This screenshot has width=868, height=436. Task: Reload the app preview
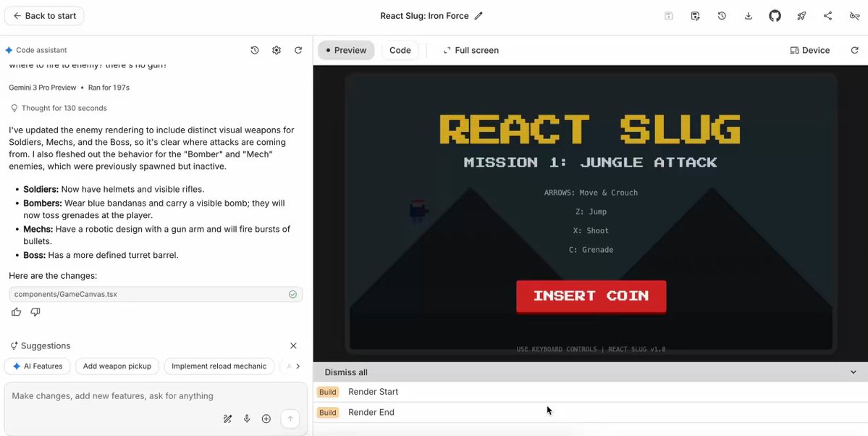(x=854, y=50)
